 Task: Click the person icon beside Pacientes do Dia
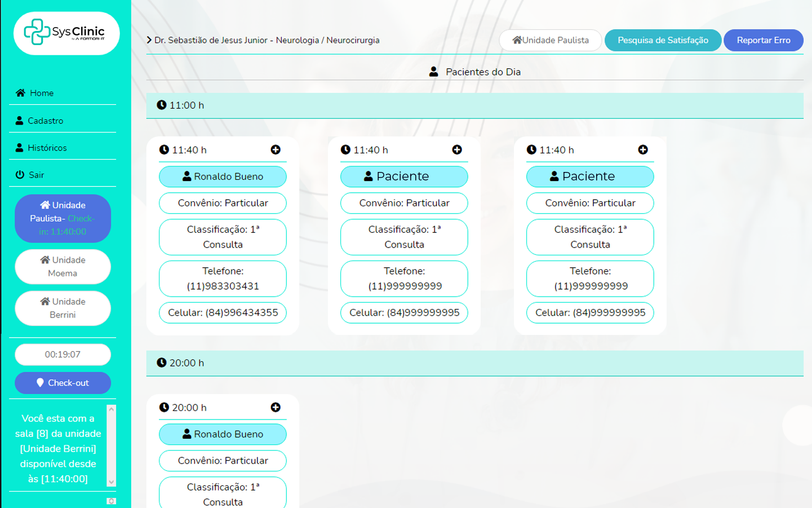click(434, 72)
